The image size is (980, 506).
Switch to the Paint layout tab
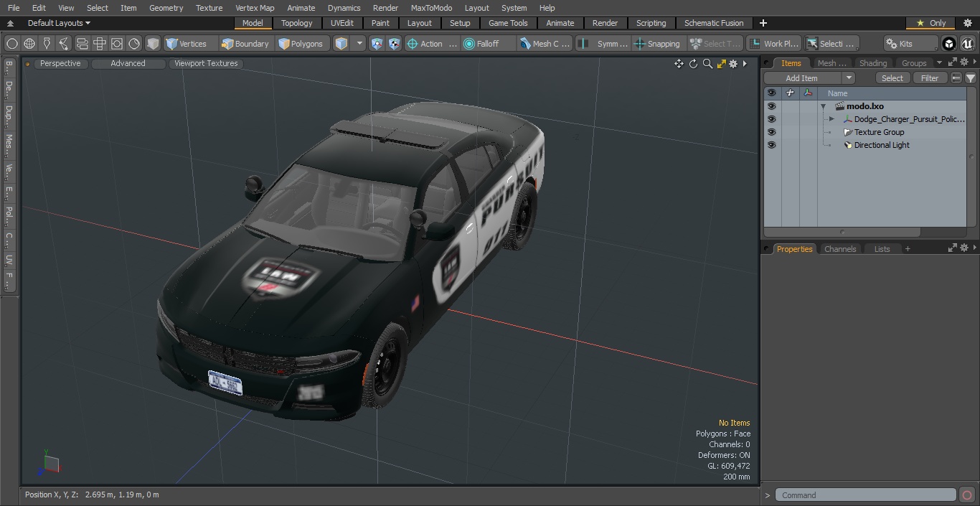click(380, 23)
